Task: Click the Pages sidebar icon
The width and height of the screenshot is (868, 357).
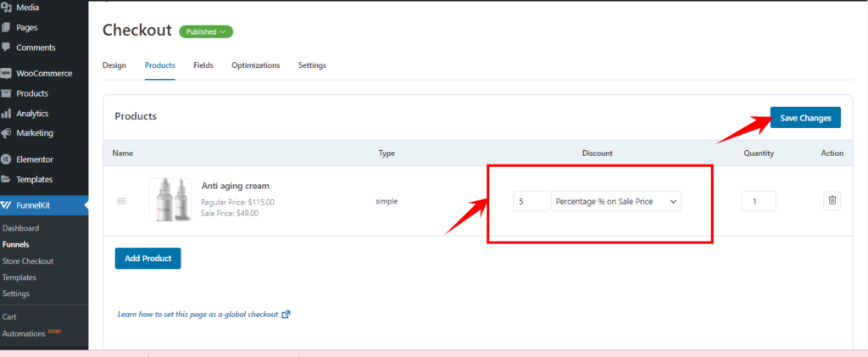Action: click(x=6, y=28)
